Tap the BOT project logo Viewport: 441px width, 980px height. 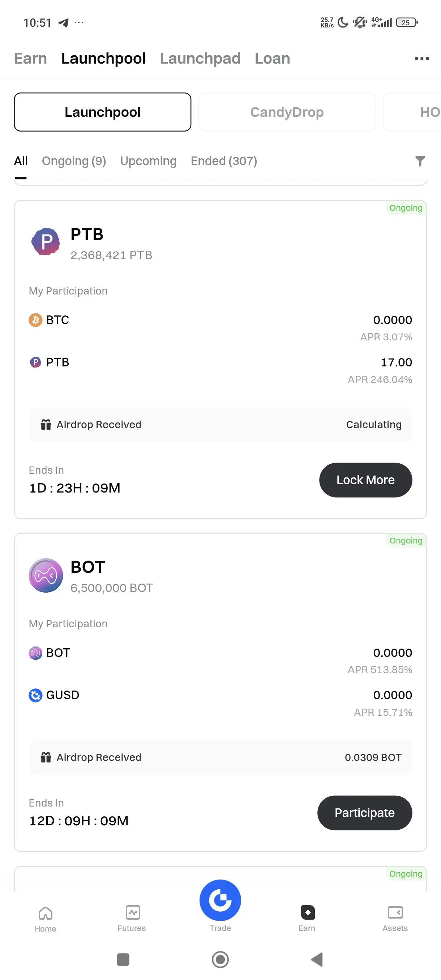[x=46, y=575]
